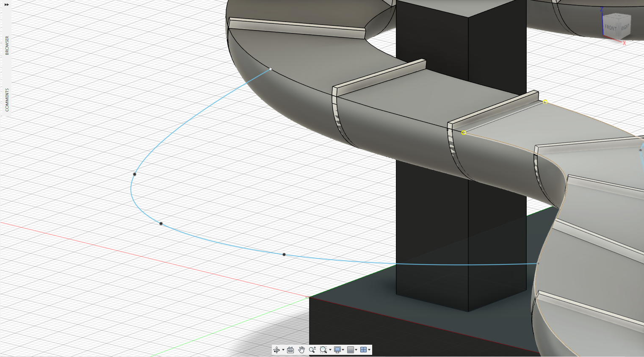Click the FRONT face of the ViewCube

(x=610, y=28)
